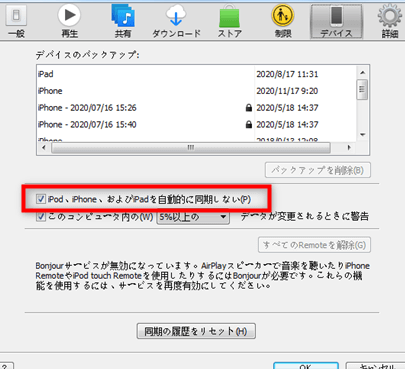Open the ダウンロード download preferences icon
Image resolution: width=405 pixels, height=369 pixels.
[176, 21]
